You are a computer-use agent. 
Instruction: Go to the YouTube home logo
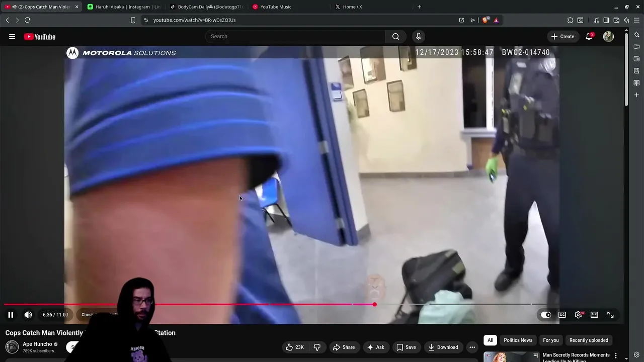(40, 36)
